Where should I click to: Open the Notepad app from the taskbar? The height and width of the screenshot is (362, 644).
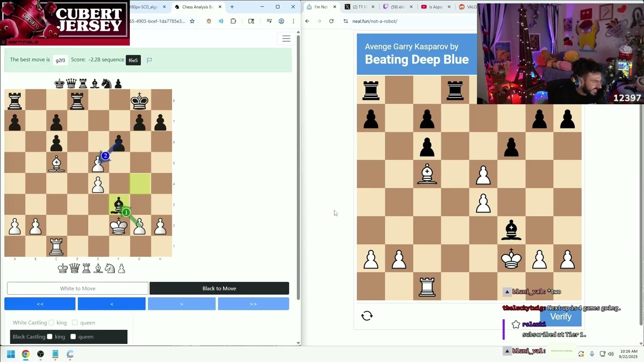pos(55,354)
